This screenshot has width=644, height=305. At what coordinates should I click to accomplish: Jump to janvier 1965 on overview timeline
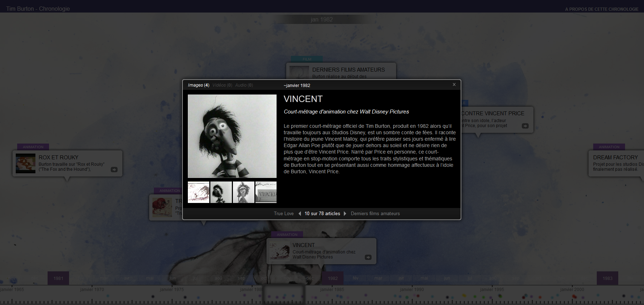[12, 290]
